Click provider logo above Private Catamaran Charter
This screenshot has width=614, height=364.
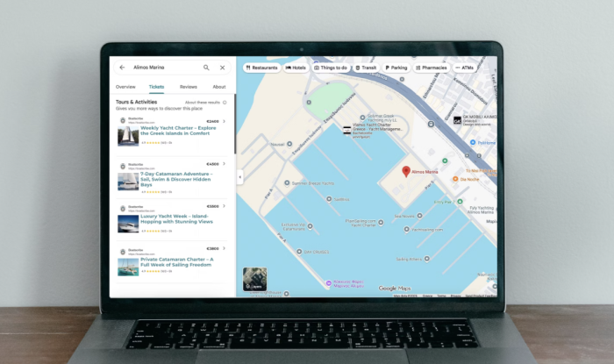(123, 252)
